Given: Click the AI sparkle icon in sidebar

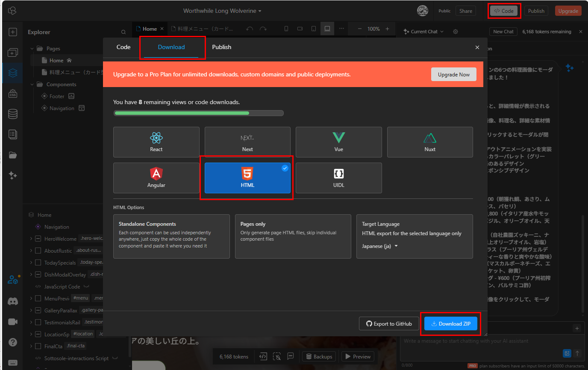Looking at the screenshot, I should (x=13, y=175).
